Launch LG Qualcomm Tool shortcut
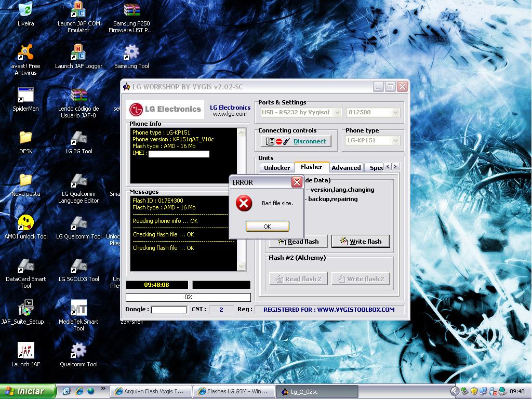Viewport: 532px width, 399px height. tap(78, 223)
